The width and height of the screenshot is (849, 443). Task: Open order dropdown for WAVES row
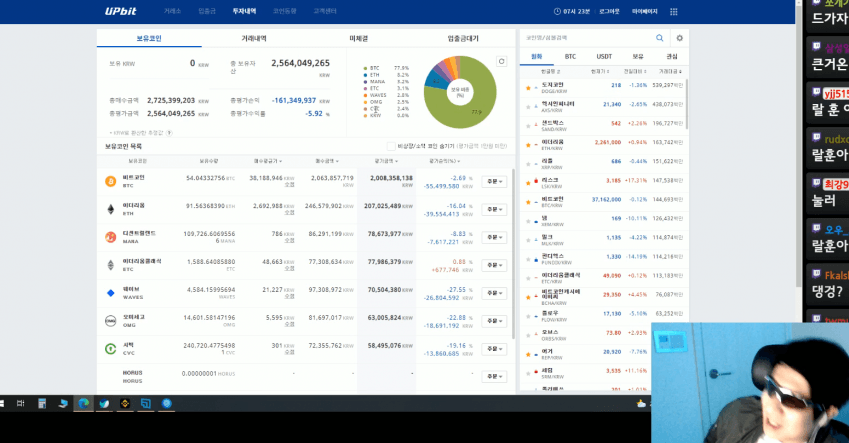[494, 293]
